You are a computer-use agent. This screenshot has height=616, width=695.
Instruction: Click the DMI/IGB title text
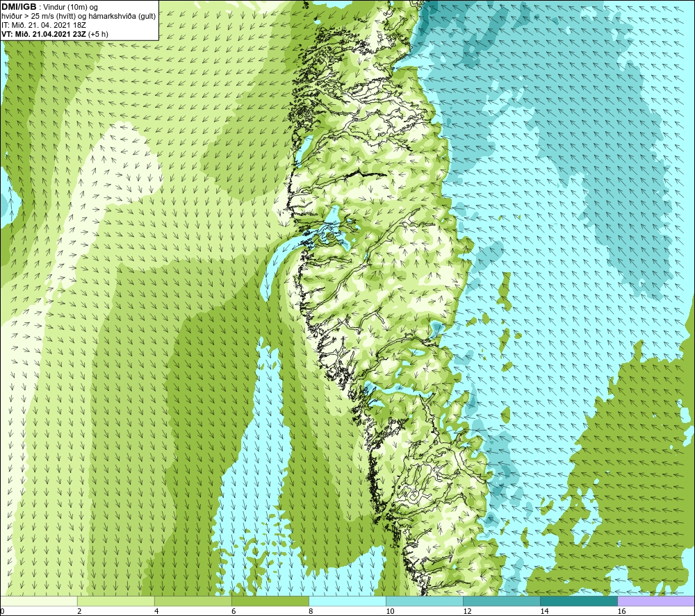[19, 7]
